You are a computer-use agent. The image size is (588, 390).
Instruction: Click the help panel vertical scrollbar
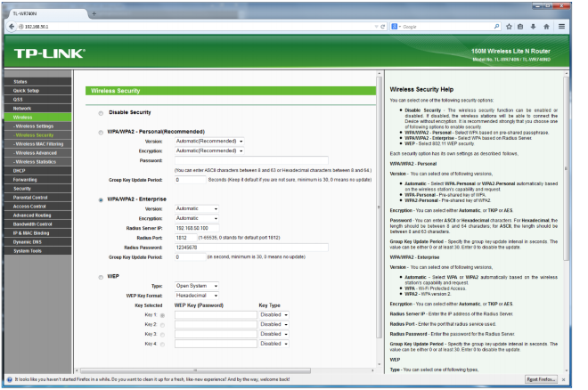[567, 223]
